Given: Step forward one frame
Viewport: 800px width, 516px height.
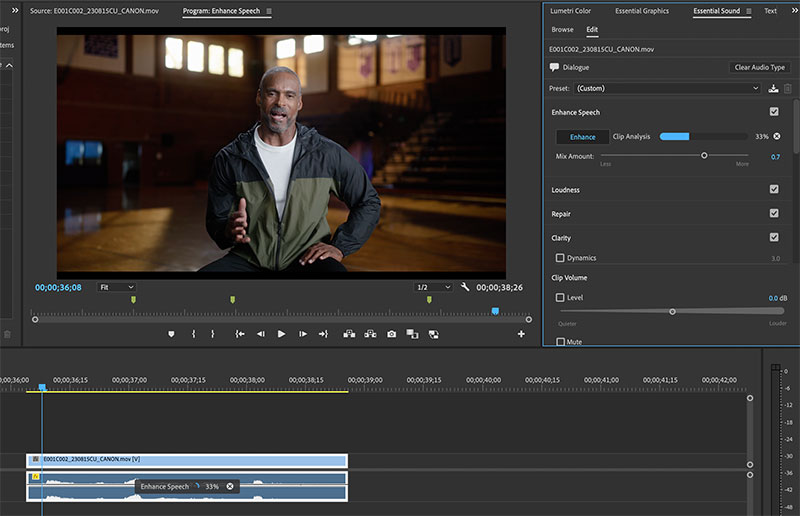Looking at the screenshot, I should coord(303,334).
